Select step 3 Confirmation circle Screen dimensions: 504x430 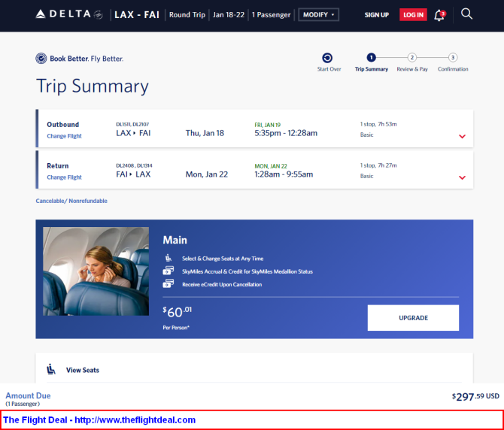coord(453,57)
